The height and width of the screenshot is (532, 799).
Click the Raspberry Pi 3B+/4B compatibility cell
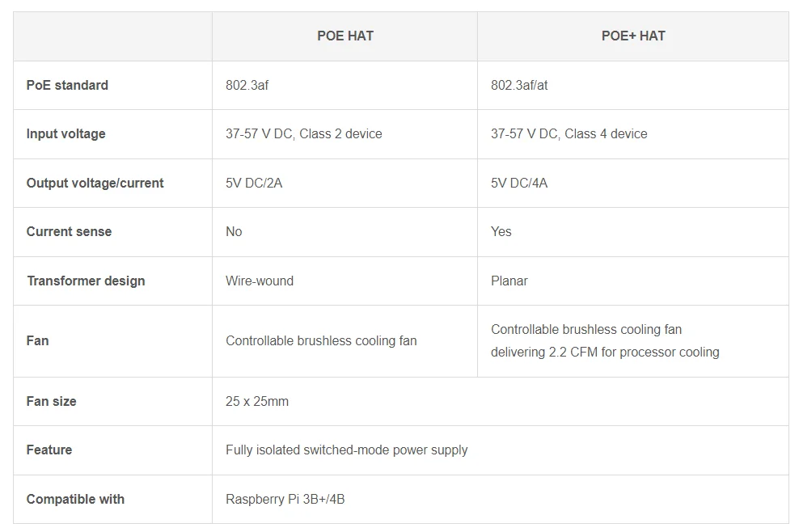[285, 499]
